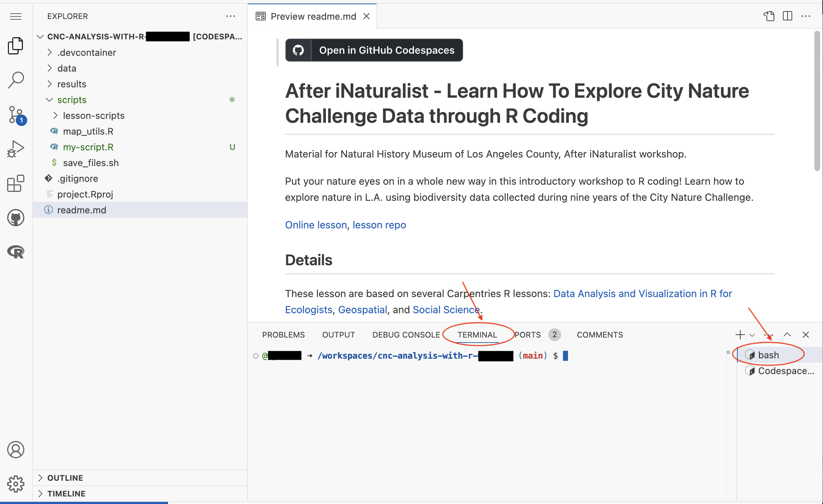Open the Manage gear settings menu
Screen dimensions: 823x504
click(16, 484)
